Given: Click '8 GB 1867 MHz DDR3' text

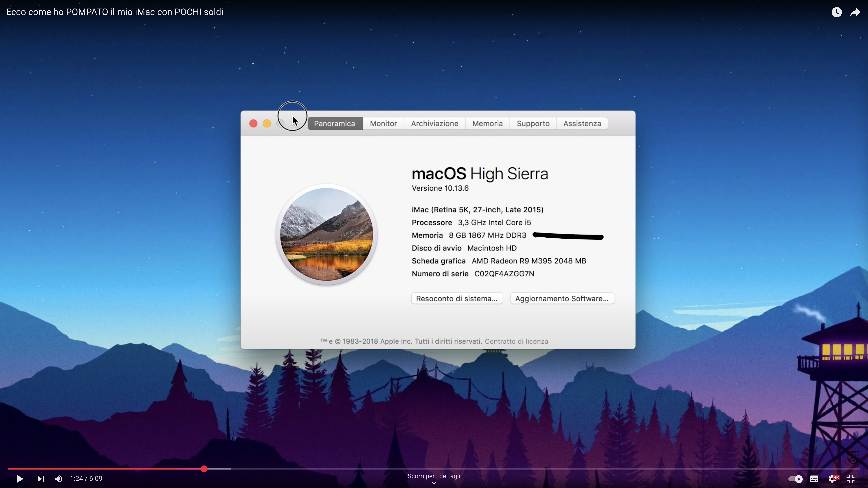Looking at the screenshot, I should tap(488, 235).
